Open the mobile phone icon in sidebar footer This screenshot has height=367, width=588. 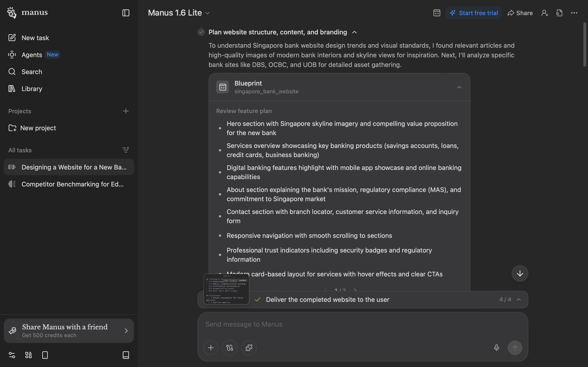45,355
